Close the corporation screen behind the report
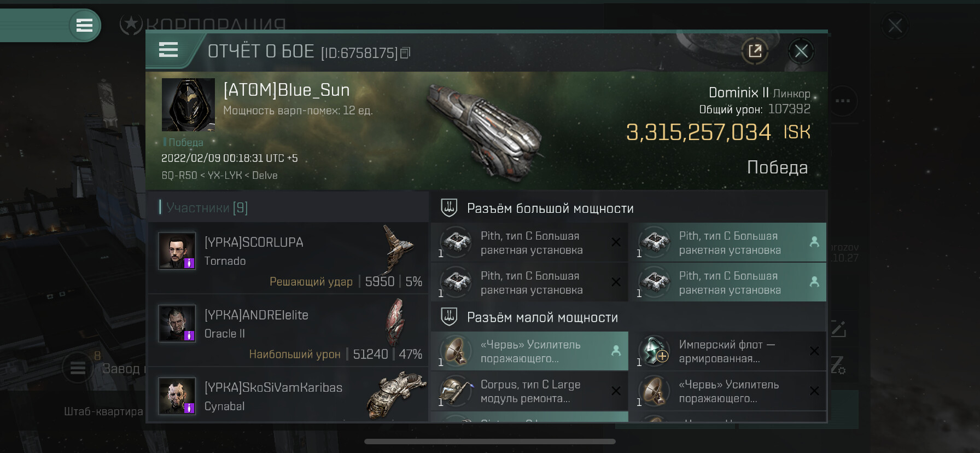Image resolution: width=980 pixels, height=453 pixels. coord(895,26)
